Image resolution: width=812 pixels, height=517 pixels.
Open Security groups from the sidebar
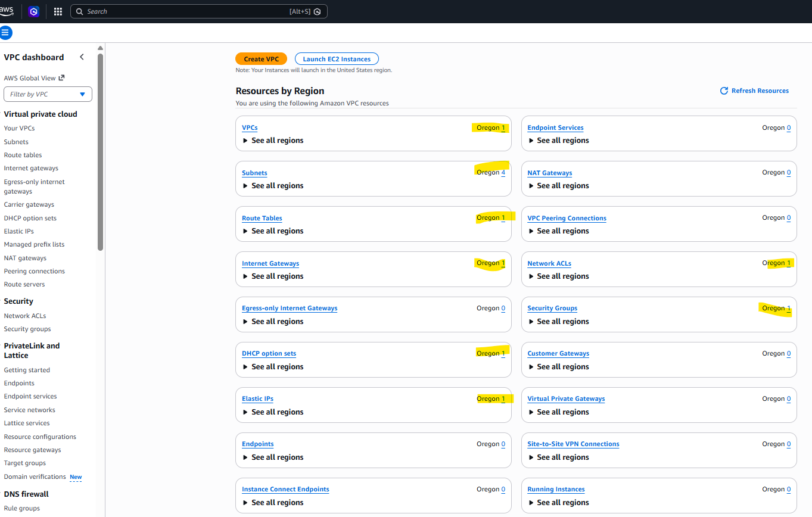point(27,328)
